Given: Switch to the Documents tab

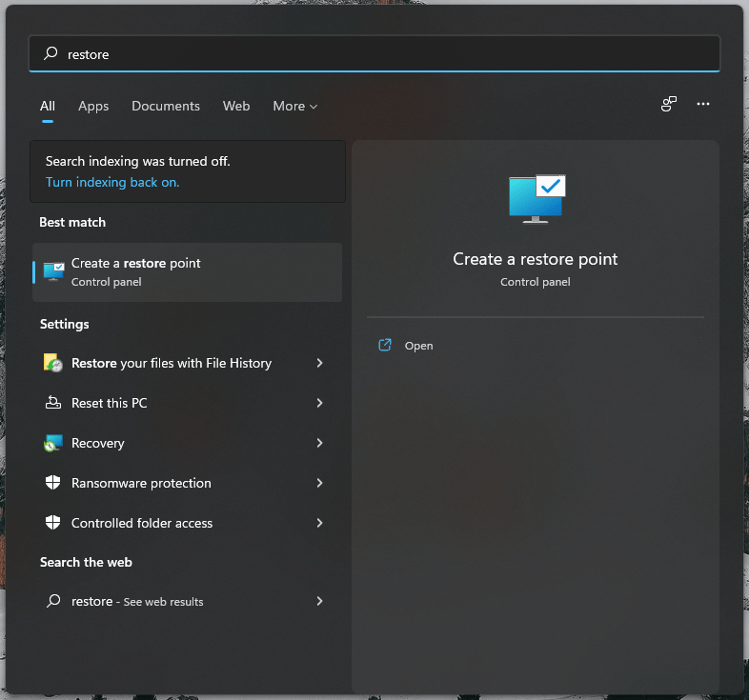Looking at the screenshot, I should click(166, 106).
